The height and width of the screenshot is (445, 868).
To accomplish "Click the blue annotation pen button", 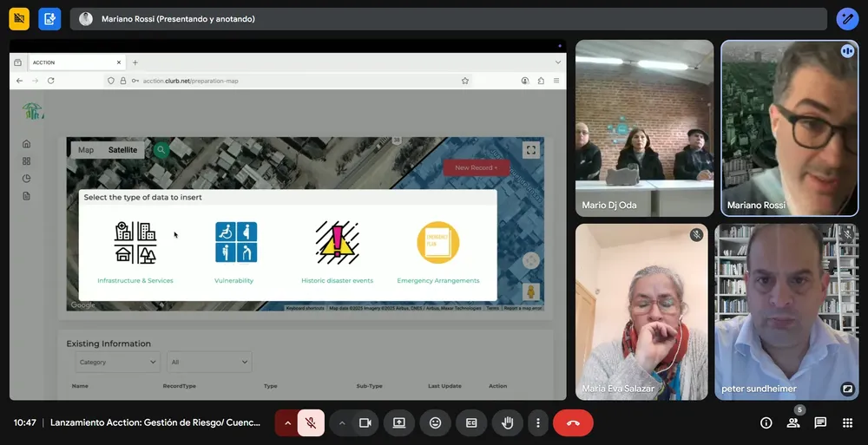I will 847,19.
